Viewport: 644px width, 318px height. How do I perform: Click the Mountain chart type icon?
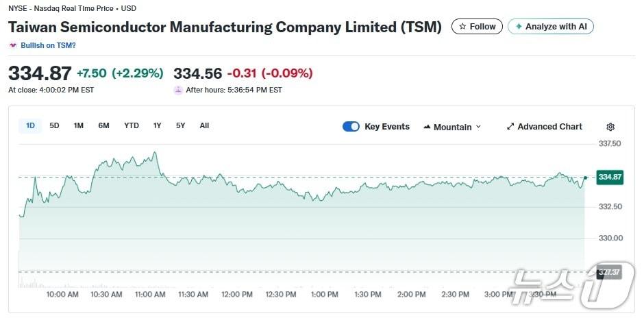(428, 127)
